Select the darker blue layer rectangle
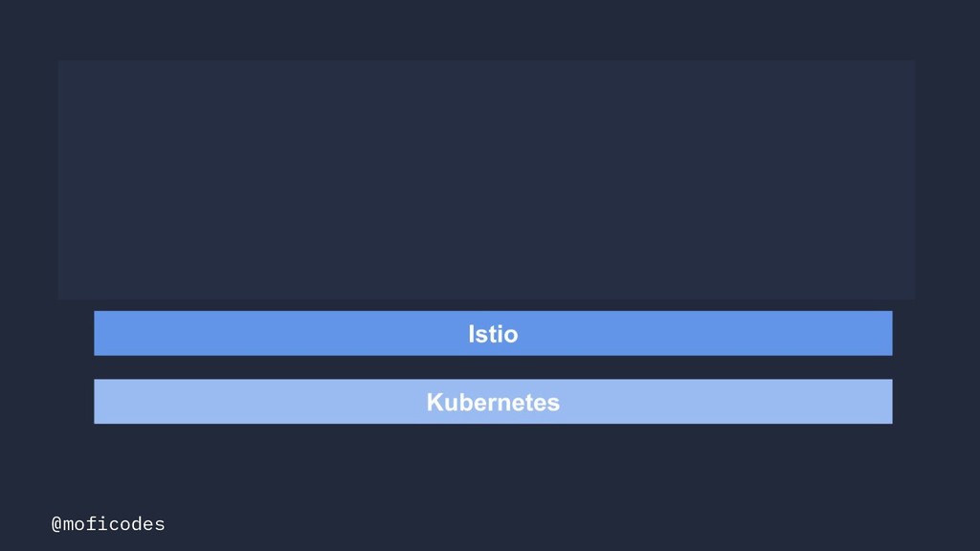Viewport: 980px width, 551px height. [493, 333]
